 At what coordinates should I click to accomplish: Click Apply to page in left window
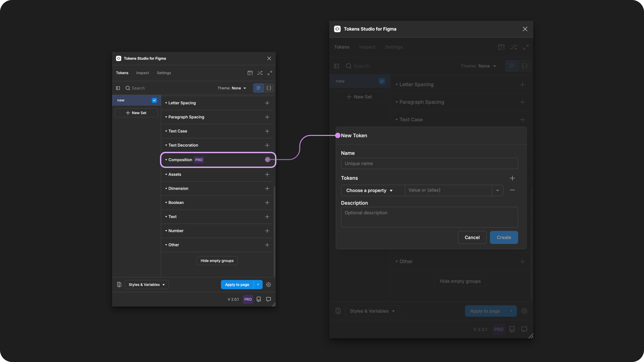237,285
